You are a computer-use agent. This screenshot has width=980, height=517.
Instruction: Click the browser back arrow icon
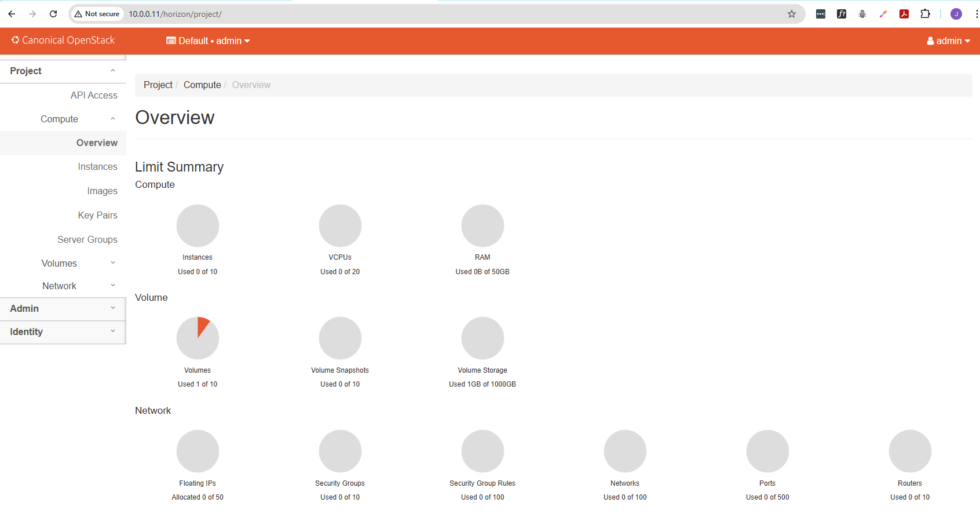click(12, 14)
